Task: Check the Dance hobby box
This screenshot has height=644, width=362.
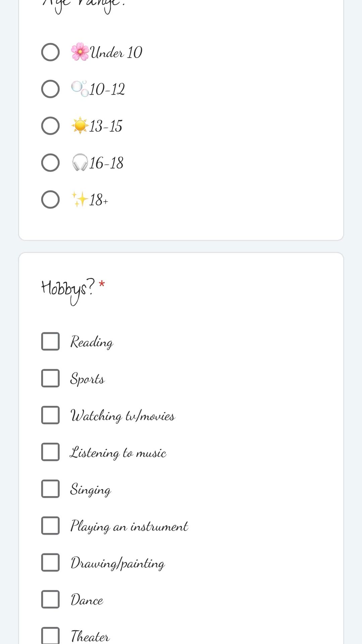Action: tap(50, 599)
